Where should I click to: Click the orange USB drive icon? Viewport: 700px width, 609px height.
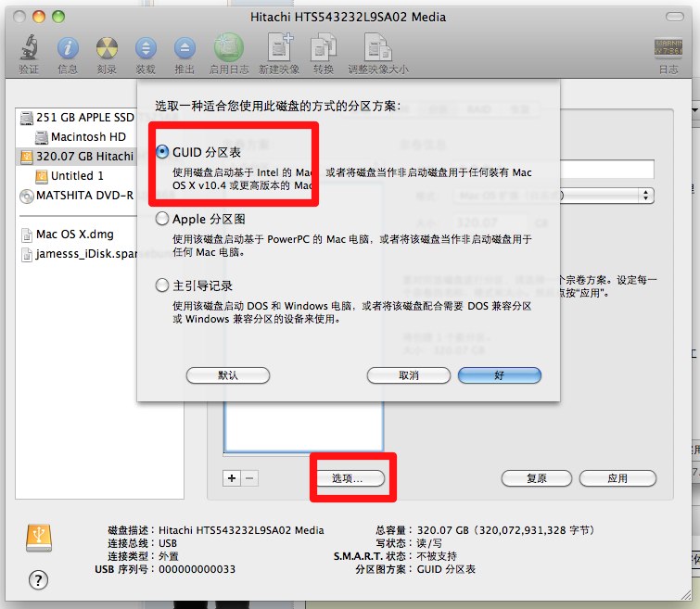click(39, 538)
